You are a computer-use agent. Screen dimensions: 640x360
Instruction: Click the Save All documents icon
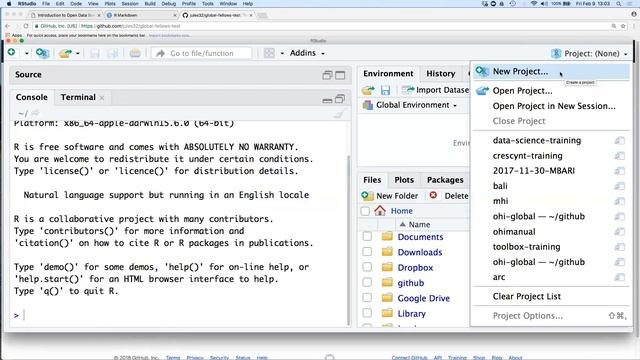click(113, 53)
